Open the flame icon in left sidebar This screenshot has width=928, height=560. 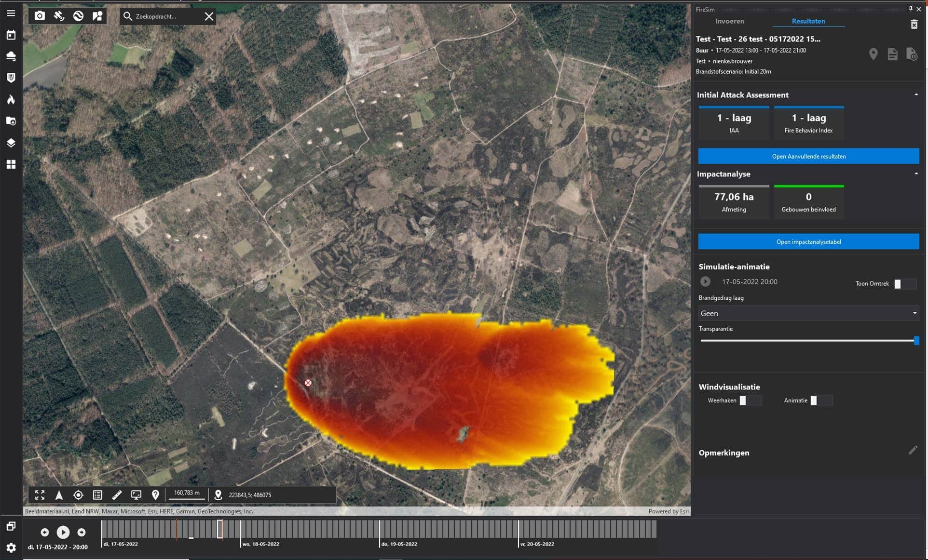coord(11,99)
